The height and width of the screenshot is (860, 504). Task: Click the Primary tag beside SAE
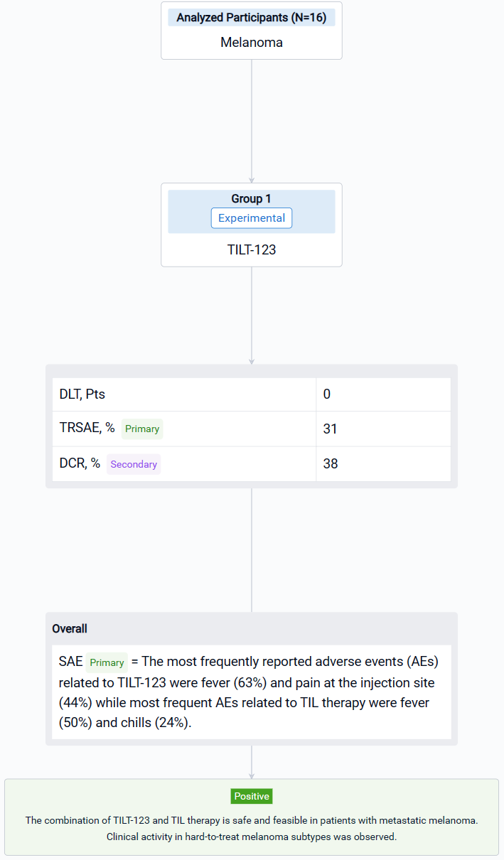[107, 662]
